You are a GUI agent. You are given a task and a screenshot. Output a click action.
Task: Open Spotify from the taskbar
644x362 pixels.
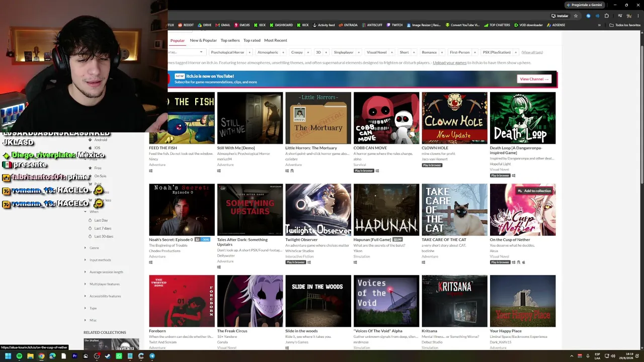point(19,356)
